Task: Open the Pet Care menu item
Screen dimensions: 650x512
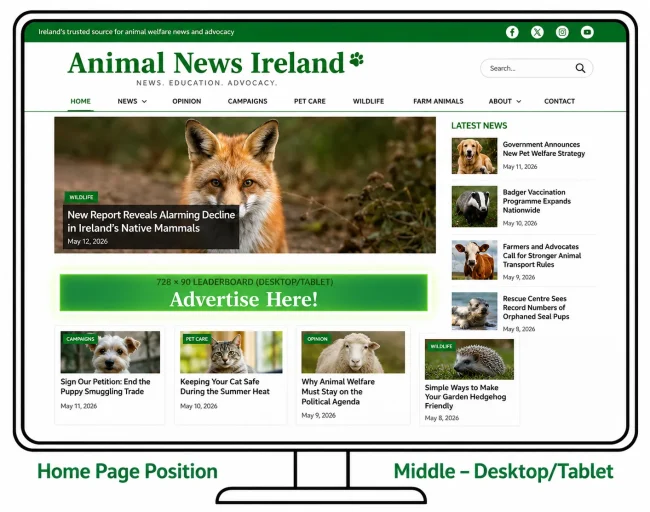Action: coord(310,101)
